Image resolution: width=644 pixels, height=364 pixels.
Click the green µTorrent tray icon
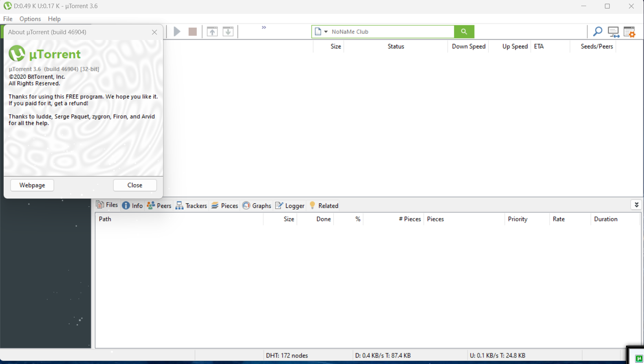tap(639, 358)
